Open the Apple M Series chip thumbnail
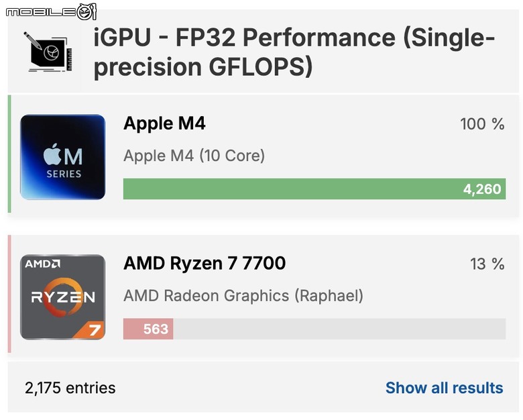Image resolution: width=523 pixels, height=420 pixels. click(63, 157)
